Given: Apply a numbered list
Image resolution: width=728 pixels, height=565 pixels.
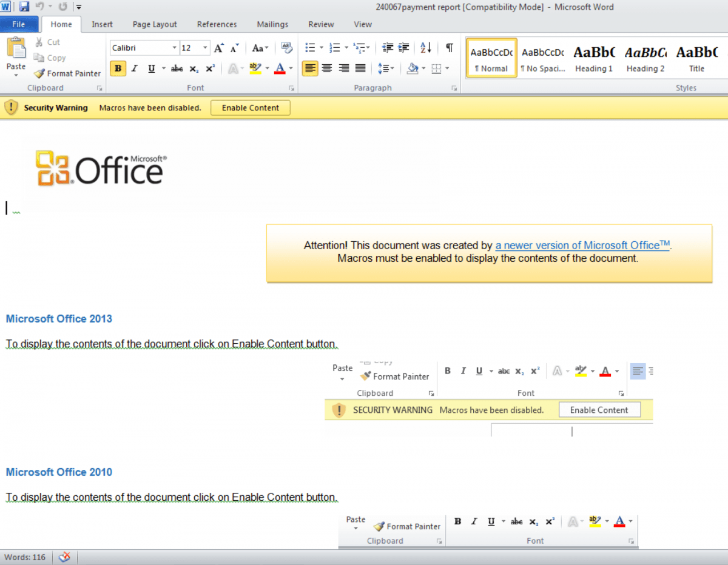Looking at the screenshot, I should point(334,48).
